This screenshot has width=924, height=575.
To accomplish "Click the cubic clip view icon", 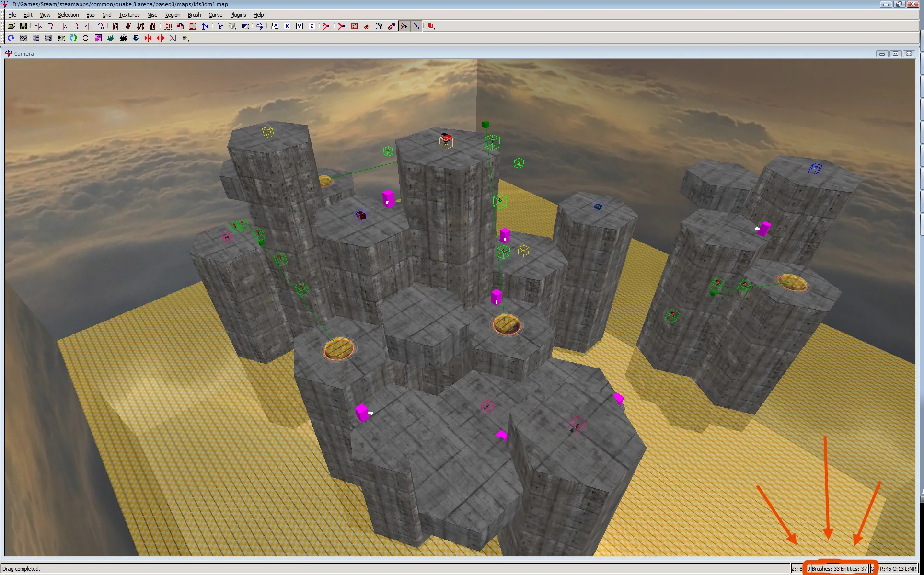I will [x=245, y=26].
